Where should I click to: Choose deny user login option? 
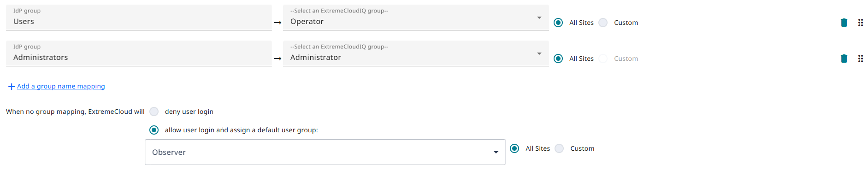click(154, 112)
